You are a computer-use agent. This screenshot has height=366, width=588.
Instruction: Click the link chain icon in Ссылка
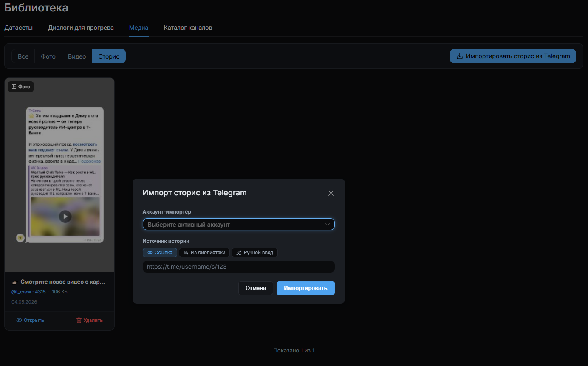(x=150, y=253)
